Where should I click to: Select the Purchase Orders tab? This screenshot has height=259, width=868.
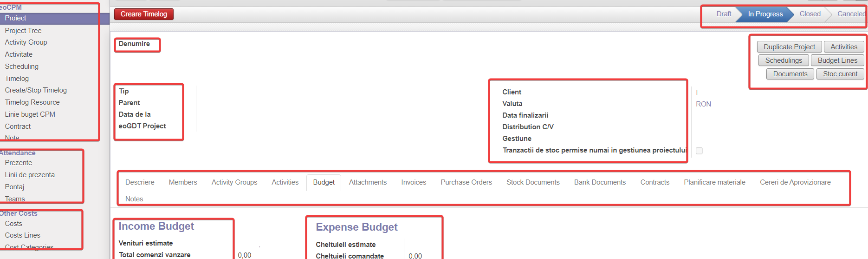pyautogui.click(x=466, y=182)
